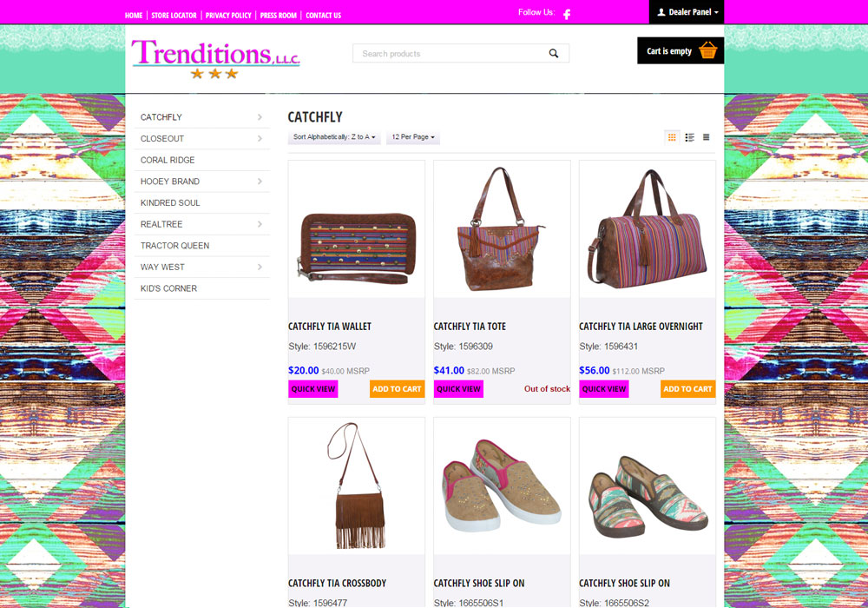Image resolution: width=868 pixels, height=608 pixels.
Task: Expand the Realtree category arrow
Action: tap(260, 224)
